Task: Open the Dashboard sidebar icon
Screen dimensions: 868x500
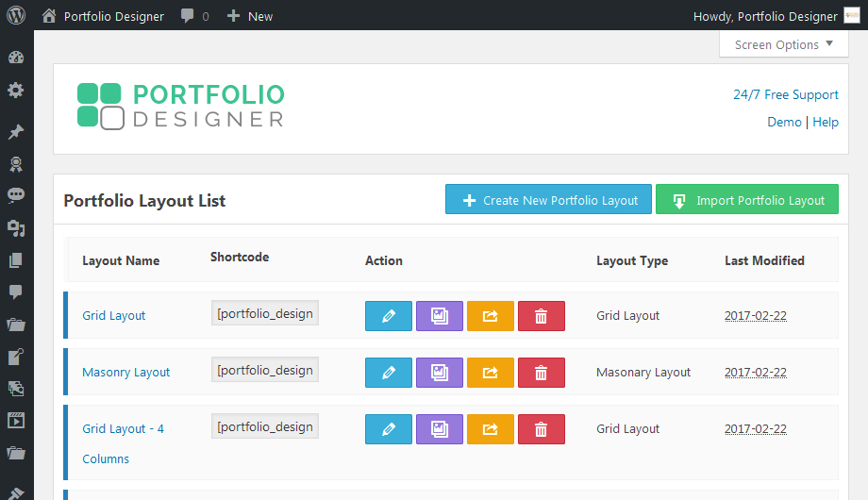Action: point(16,57)
